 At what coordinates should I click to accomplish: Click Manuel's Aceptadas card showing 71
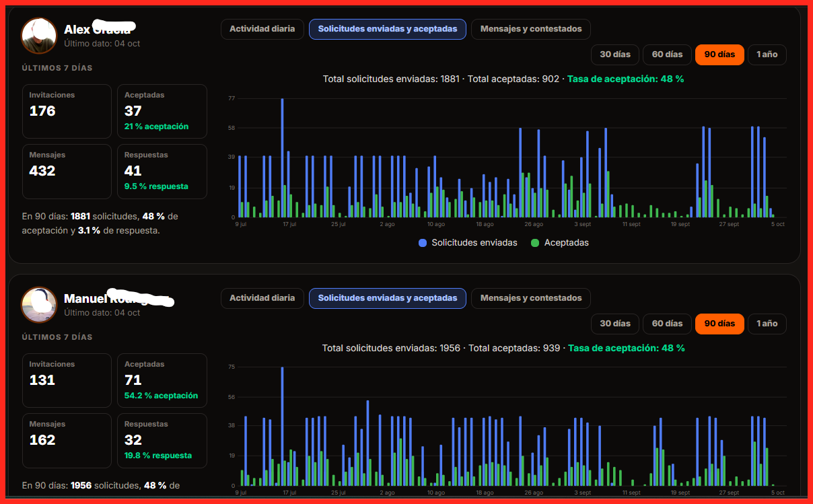coord(162,380)
